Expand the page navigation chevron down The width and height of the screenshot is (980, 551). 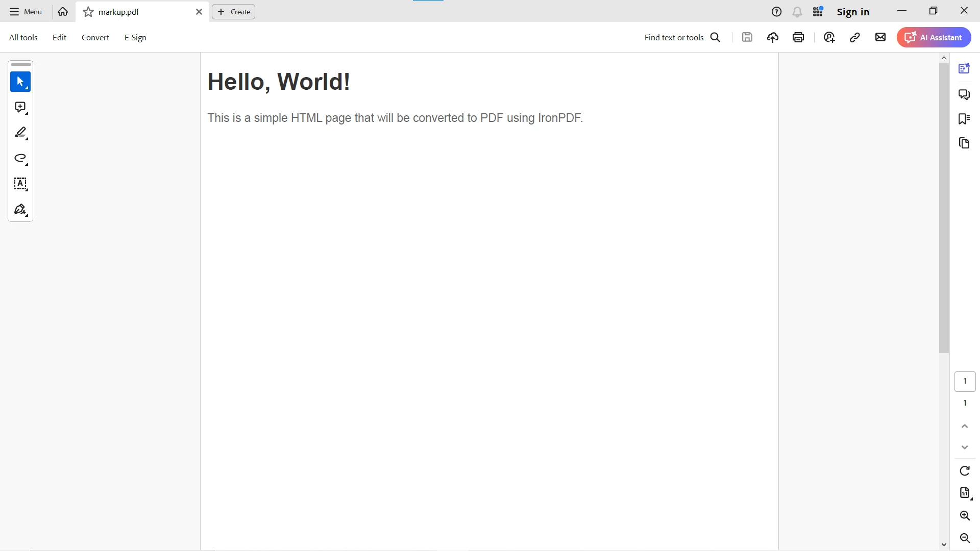pyautogui.click(x=965, y=447)
